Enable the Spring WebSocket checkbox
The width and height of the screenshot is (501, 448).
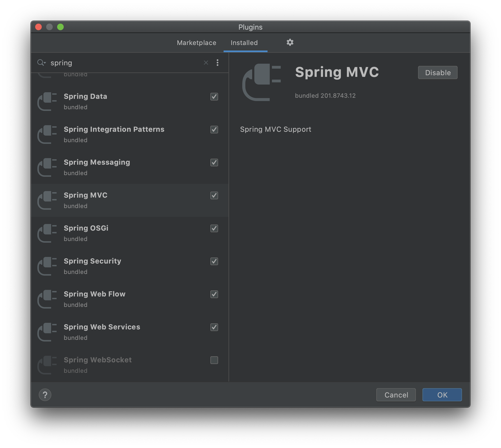coord(214,360)
